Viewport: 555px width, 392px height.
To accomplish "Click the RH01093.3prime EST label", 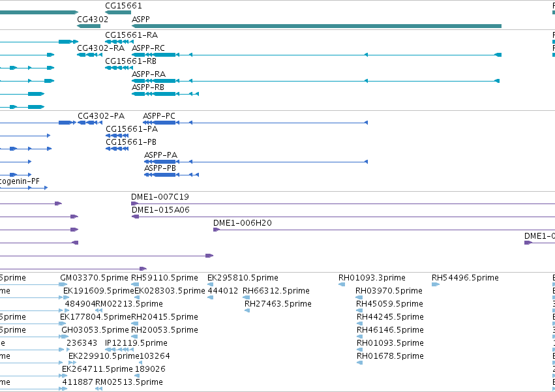I will (372, 278).
